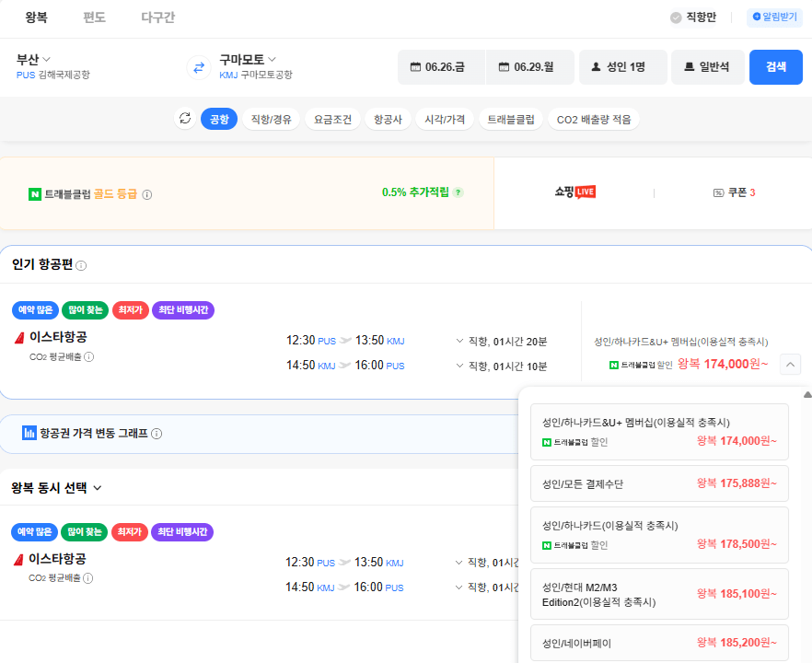Image resolution: width=812 pixels, height=663 pixels.
Task: Toggle the CO2 배출량 적음 filter chip
Action: (594, 119)
